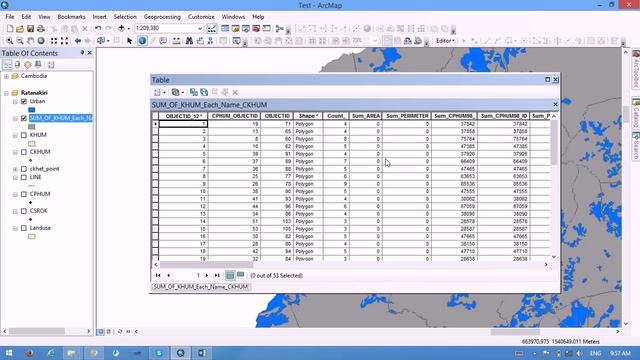The width and height of the screenshot is (640, 360).
Task: Create a new map document
Action: pyautogui.click(x=10, y=29)
